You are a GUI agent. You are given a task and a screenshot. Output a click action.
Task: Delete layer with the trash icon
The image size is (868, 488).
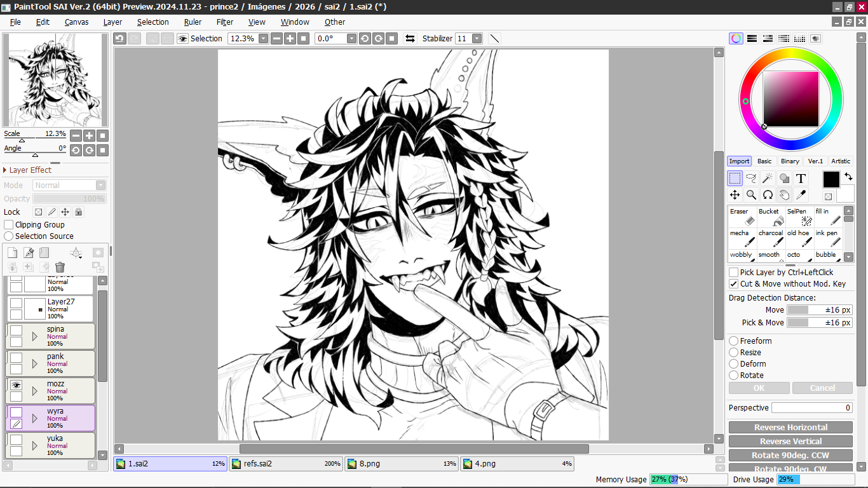[60, 268]
